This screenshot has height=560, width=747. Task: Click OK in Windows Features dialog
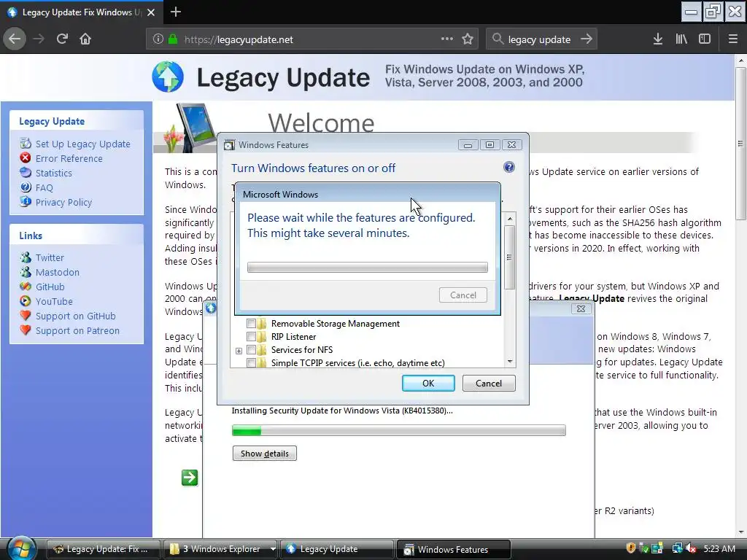point(428,384)
